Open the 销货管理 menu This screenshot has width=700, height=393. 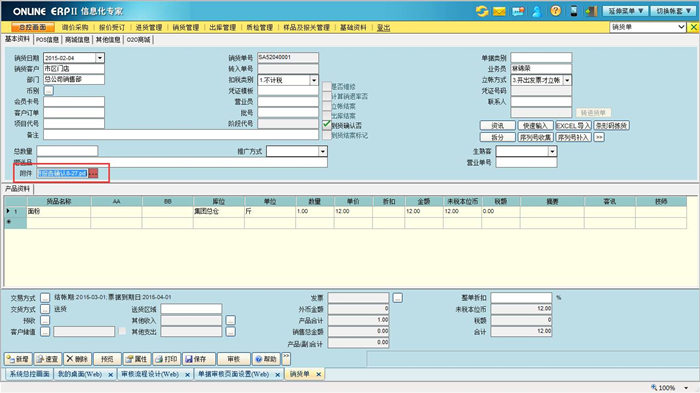186,27
